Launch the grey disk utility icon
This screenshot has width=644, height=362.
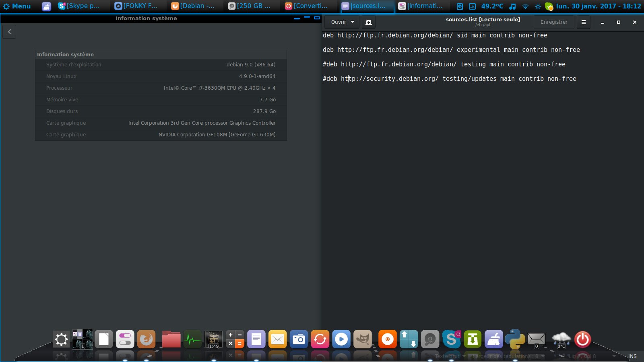pos(430,339)
